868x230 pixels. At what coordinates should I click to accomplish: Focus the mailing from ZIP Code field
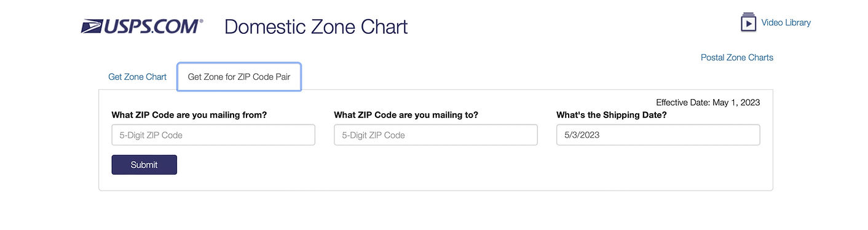[x=213, y=135]
